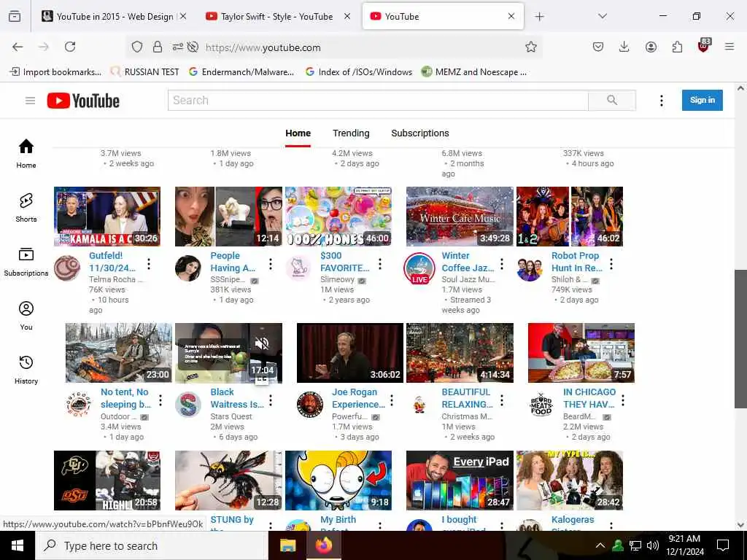The height and width of the screenshot is (560, 747).
Task: Click the YouTube logo
Action: click(x=83, y=101)
